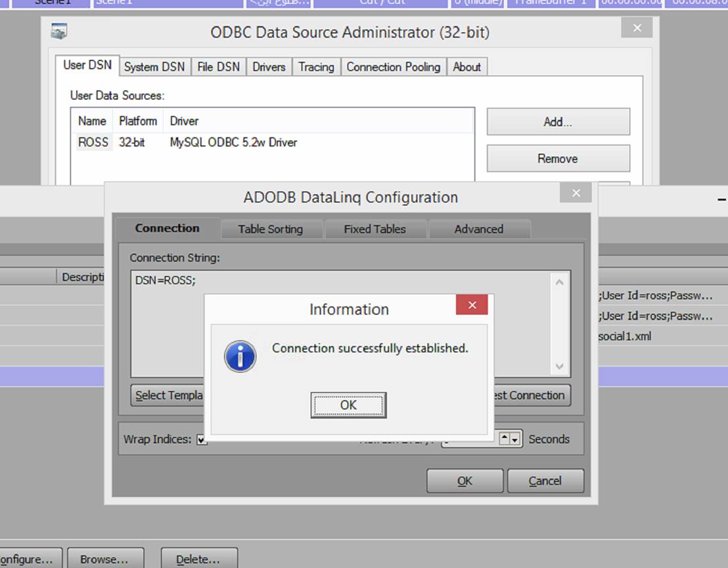Click the Add... button in ODBC Administrator

[558, 122]
